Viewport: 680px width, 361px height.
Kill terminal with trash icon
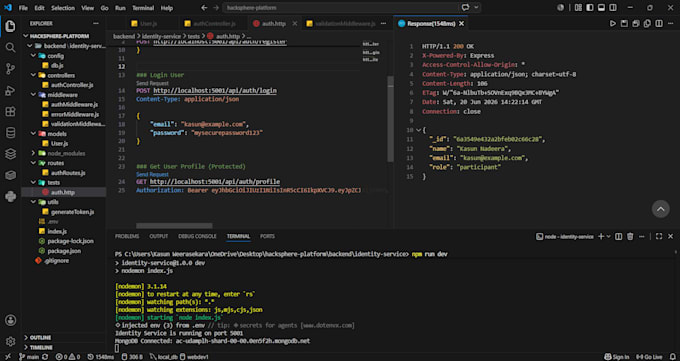(630, 236)
